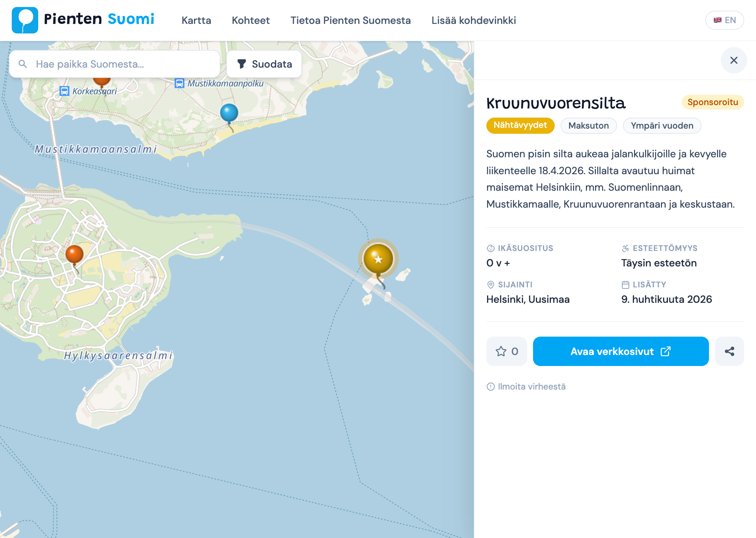Click the blue balloon map marker
Image resolution: width=756 pixels, height=538 pixels.
[x=229, y=113]
